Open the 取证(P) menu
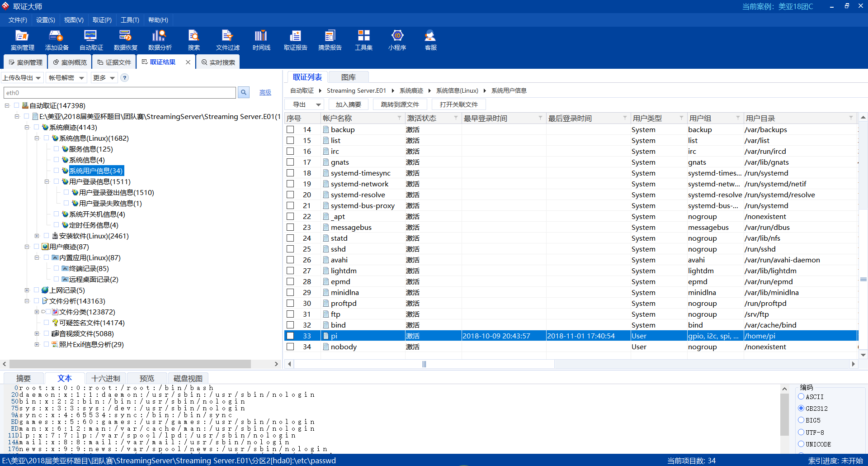 [102, 20]
